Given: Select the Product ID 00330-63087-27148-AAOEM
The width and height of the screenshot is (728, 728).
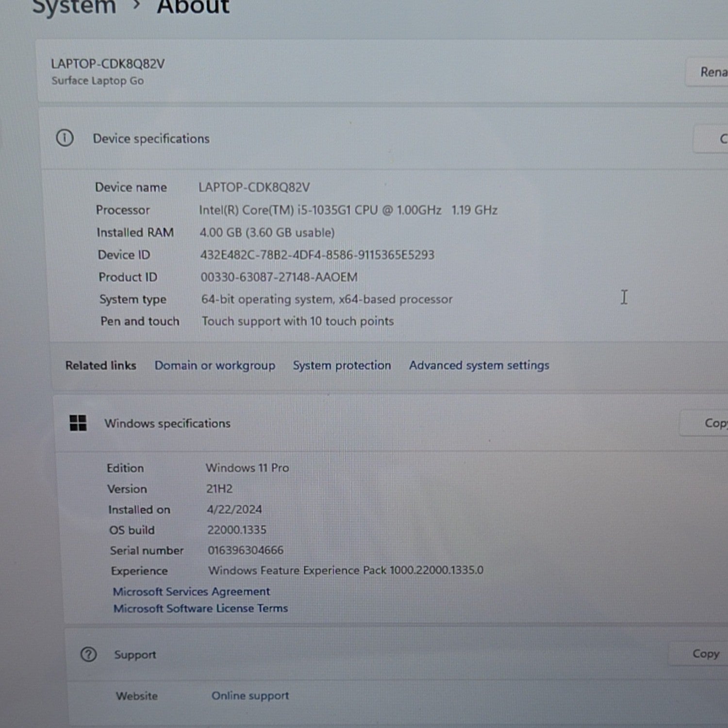Looking at the screenshot, I should (x=279, y=277).
